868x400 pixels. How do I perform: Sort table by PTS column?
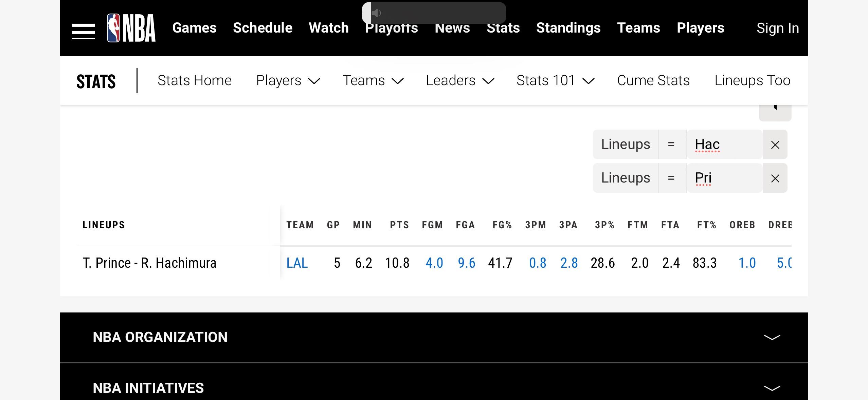(399, 225)
